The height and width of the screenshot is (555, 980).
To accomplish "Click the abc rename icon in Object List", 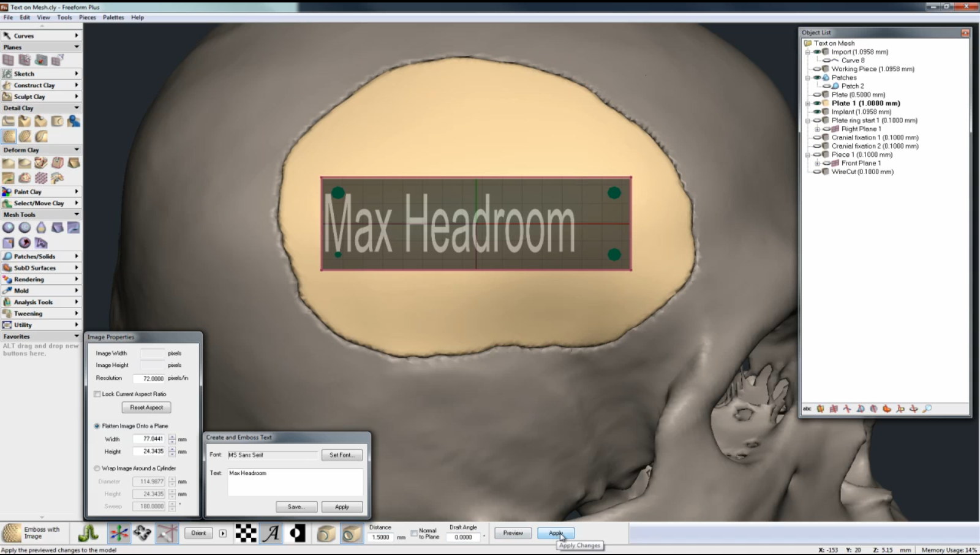I will pos(807,409).
